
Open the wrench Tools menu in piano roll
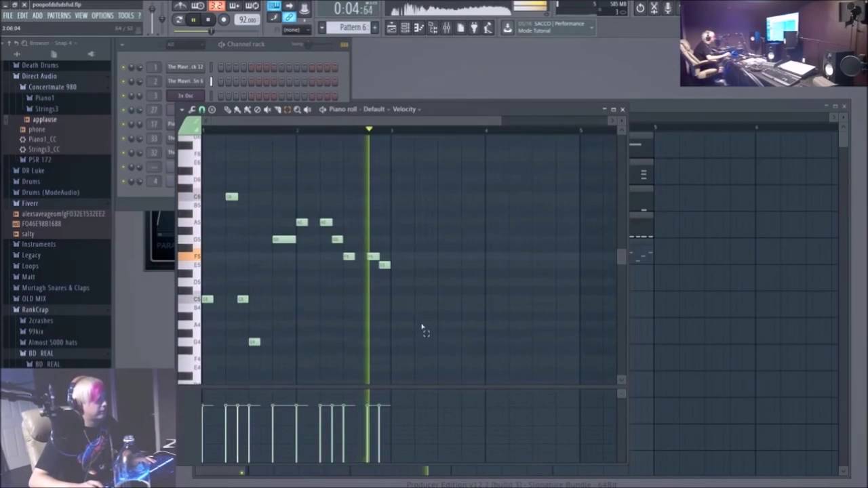click(192, 109)
